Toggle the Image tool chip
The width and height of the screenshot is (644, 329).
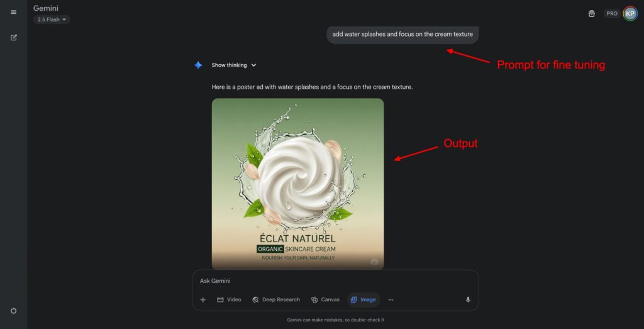364,300
